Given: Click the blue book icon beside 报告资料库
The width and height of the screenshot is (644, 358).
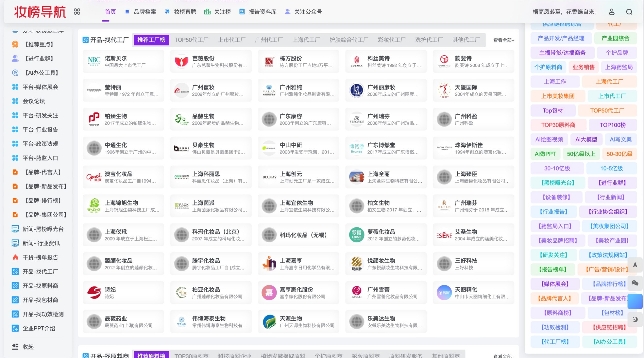Looking at the screenshot, I should pyautogui.click(x=242, y=12).
